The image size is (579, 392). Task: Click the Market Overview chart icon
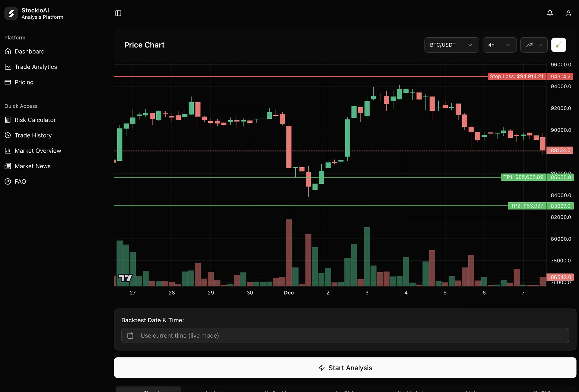pyautogui.click(x=8, y=150)
